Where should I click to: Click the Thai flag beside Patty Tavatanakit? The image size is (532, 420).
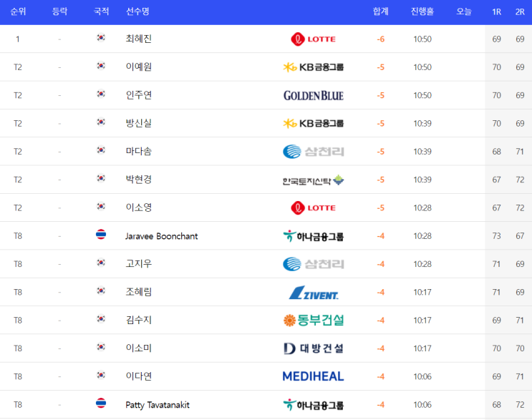tap(101, 403)
